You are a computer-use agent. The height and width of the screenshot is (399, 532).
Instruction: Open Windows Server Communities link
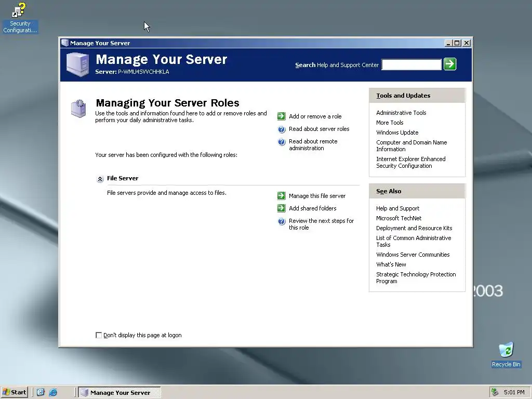point(413,255)
